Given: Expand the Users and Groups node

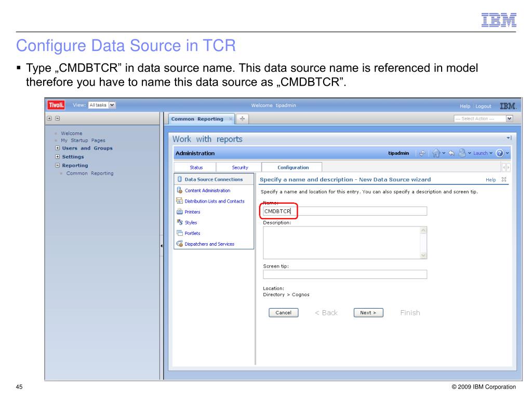Looking at the screenshot, I should (57, 148).
